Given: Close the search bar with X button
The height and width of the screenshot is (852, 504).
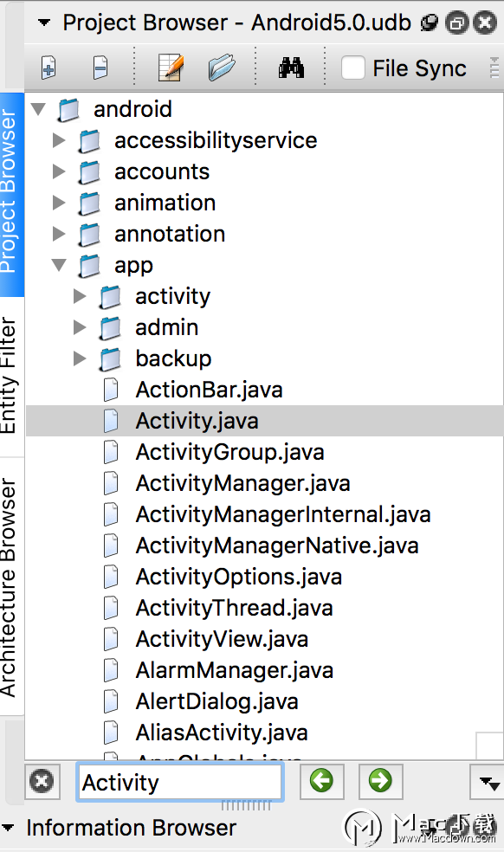Looking at the screenshot, I should [42, 781].
